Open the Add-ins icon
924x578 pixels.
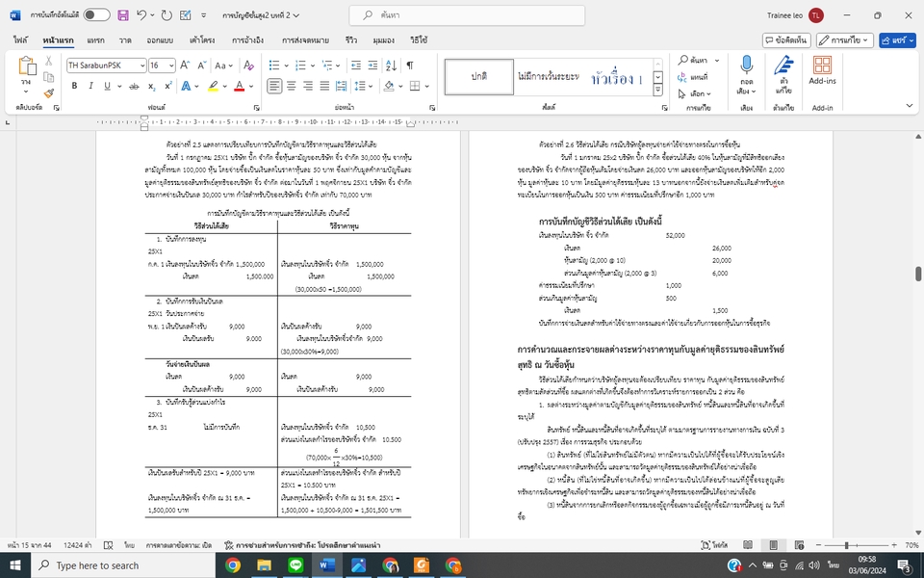pyautogui.click(x=822, y=65)
